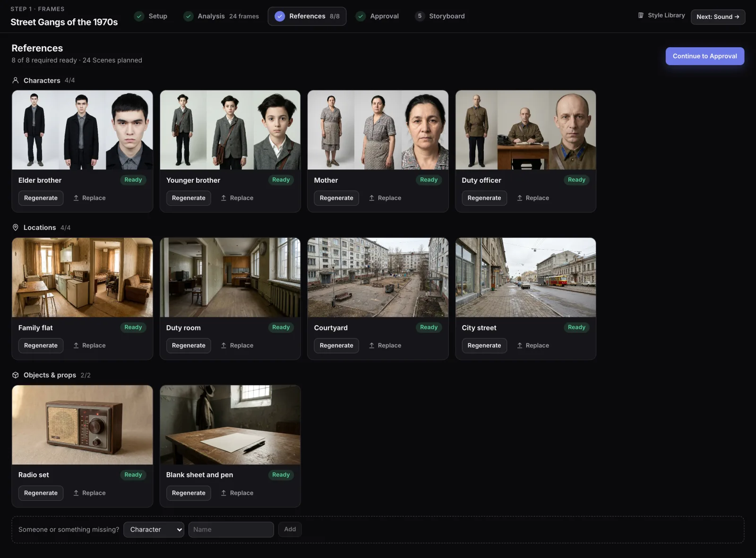
Task: Go to the Approval step tab
Action: tap(378, 16)
